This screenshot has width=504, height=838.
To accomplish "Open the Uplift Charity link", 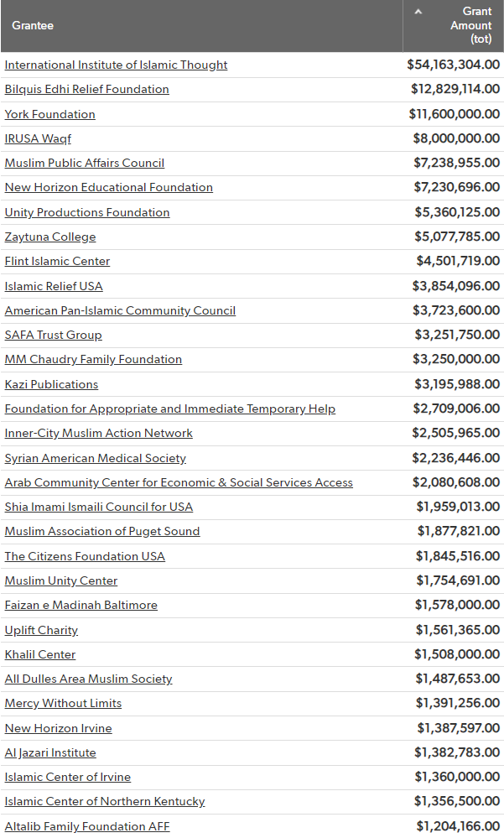I will (x=41, y=630).
